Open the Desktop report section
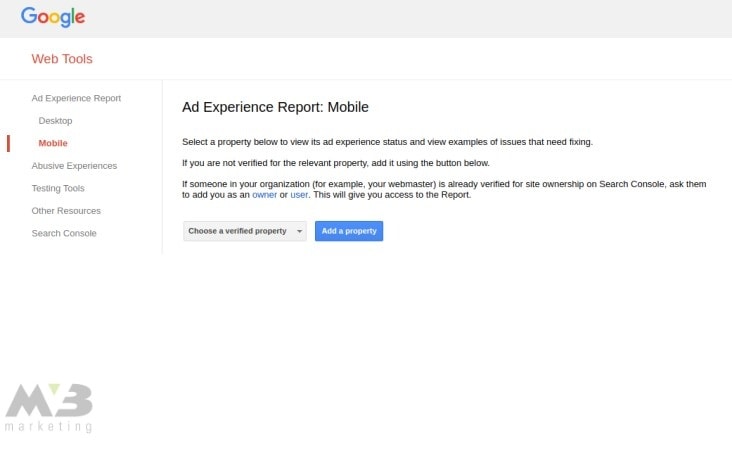The height and width of the screenshot is (458, 732). click(x=55, y=120)
